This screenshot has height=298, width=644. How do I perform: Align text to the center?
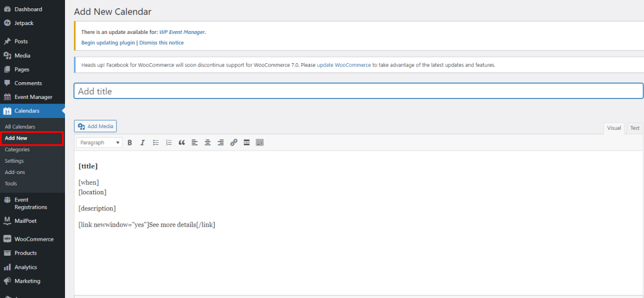(208, 142)
